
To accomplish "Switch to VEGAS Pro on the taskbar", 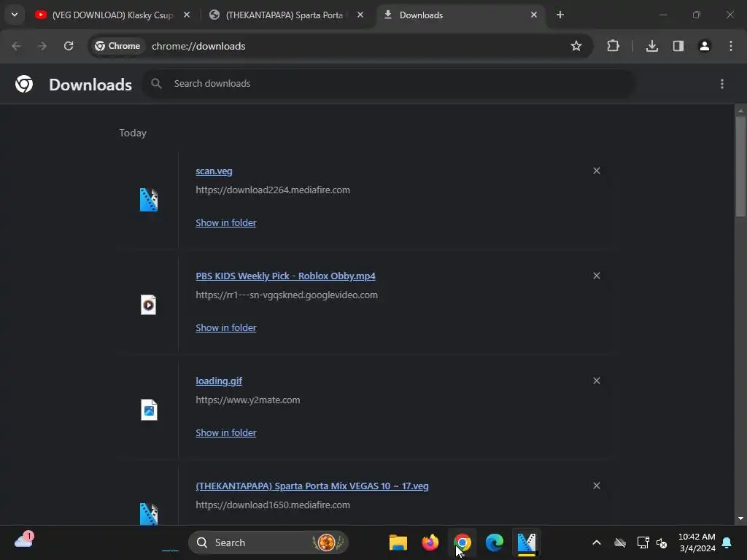I will coord(527,542).
